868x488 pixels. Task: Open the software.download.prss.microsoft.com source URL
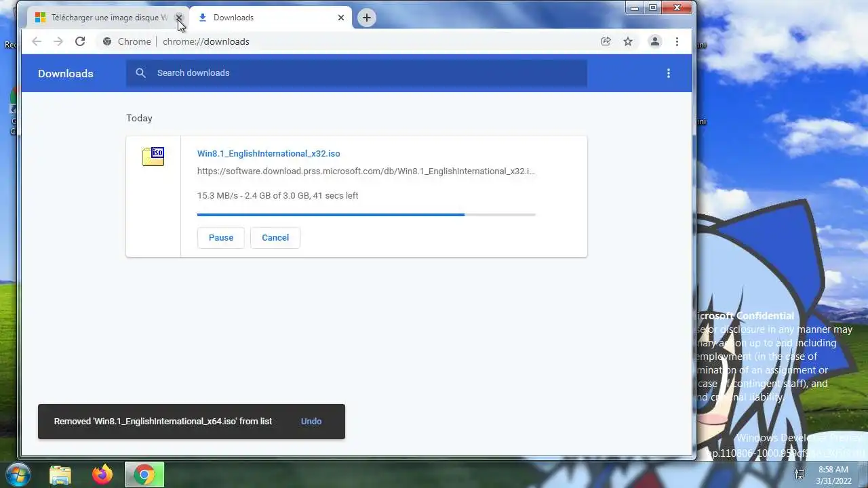(366, 171)
